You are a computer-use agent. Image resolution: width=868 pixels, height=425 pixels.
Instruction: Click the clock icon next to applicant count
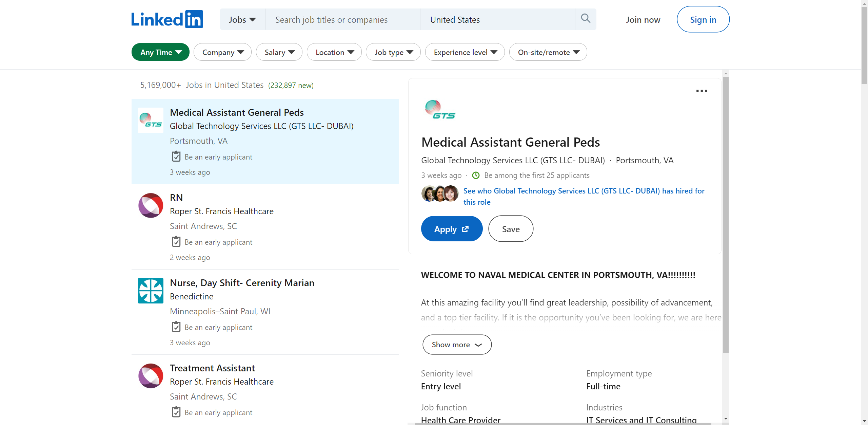pyautogui.click(x=476, y=175)
